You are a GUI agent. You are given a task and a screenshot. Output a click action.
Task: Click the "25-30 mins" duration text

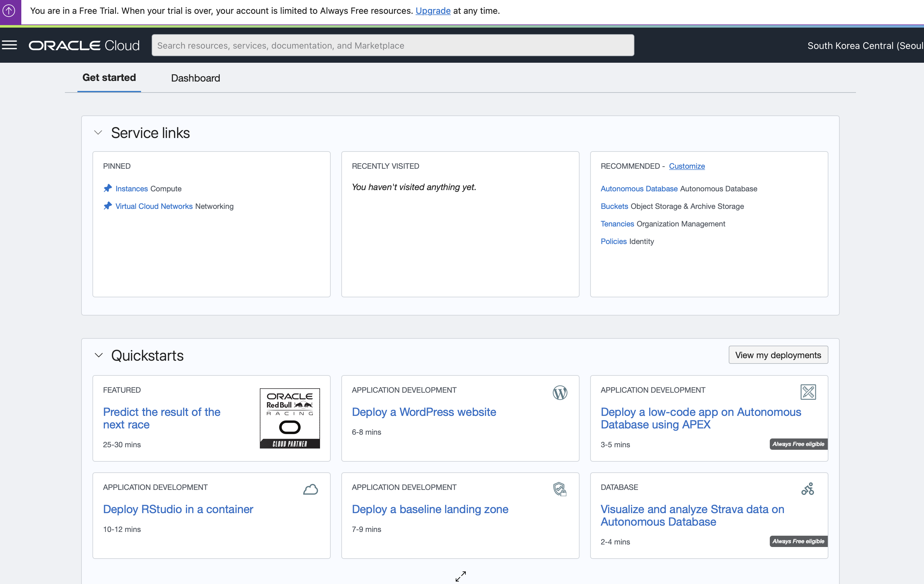[x=122, y=445]
